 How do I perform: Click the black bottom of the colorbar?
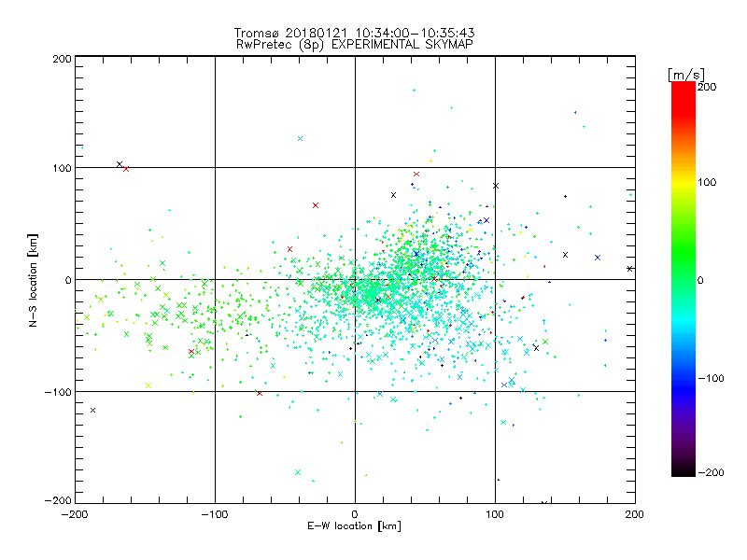pos(684,469)
